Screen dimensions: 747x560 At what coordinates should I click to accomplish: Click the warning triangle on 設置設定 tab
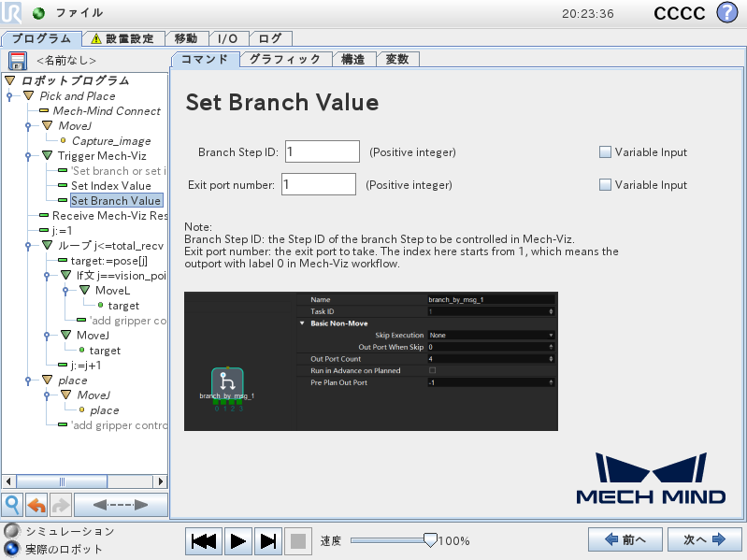pyautogui.click(x=96, y=38)
